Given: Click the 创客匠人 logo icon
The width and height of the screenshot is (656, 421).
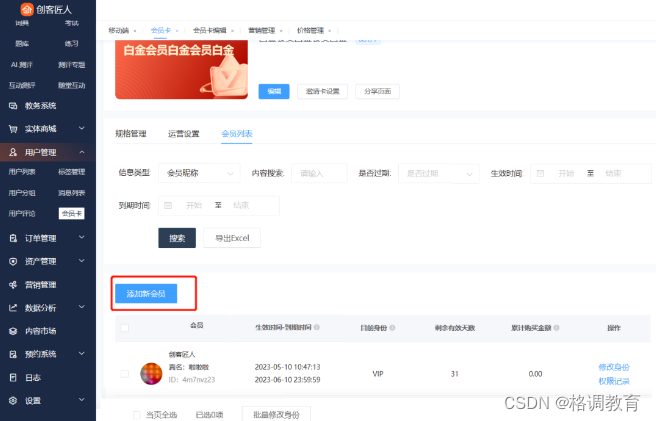Looking at the screenshot, I should pos(27,9).
